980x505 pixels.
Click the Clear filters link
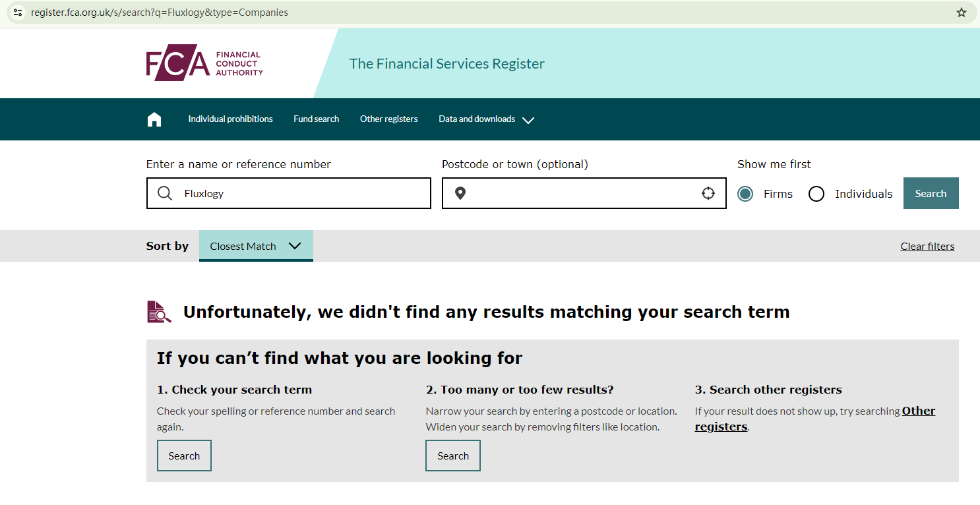(927, 247)
